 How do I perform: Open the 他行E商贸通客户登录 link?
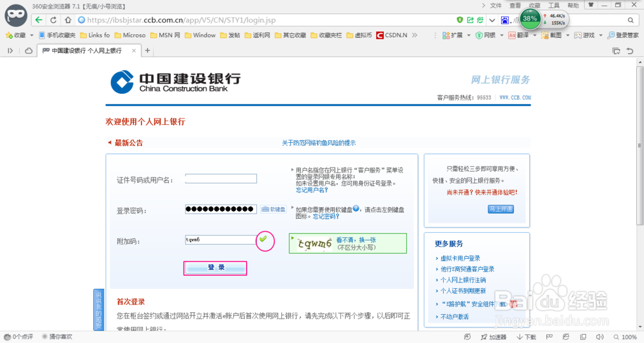click(x=468, y=269)
